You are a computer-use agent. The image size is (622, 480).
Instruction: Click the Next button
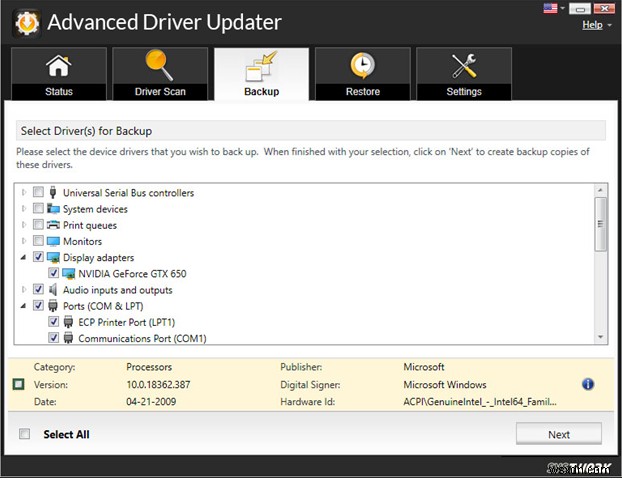(x=558, y=434)
